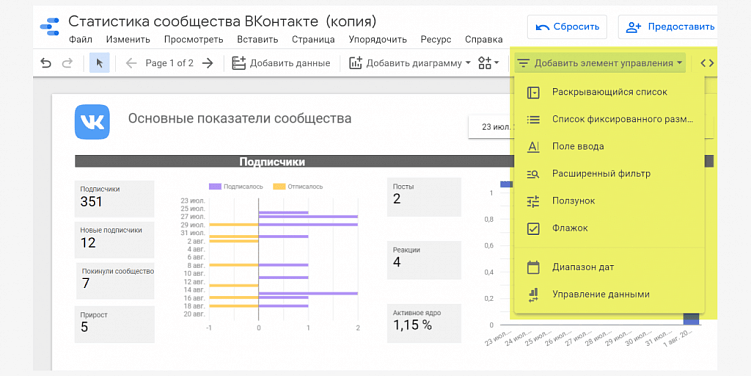The height and width of the screenshot is (376, 751).
Task: Open the Ресурс menu
Action: click(x=436, y=40)
